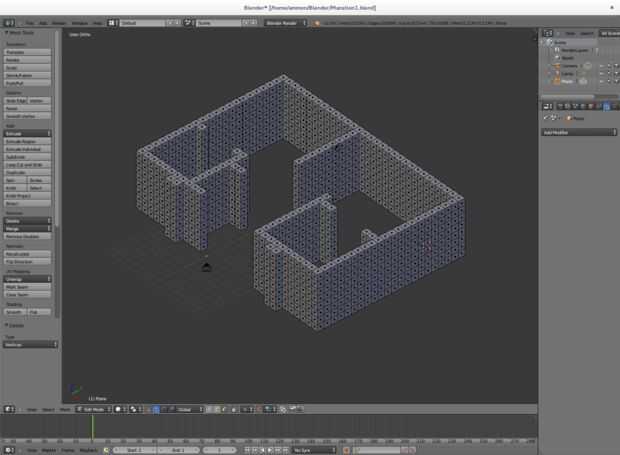
Task: Click the Start frame field in timeline
Action: (135, 450)
